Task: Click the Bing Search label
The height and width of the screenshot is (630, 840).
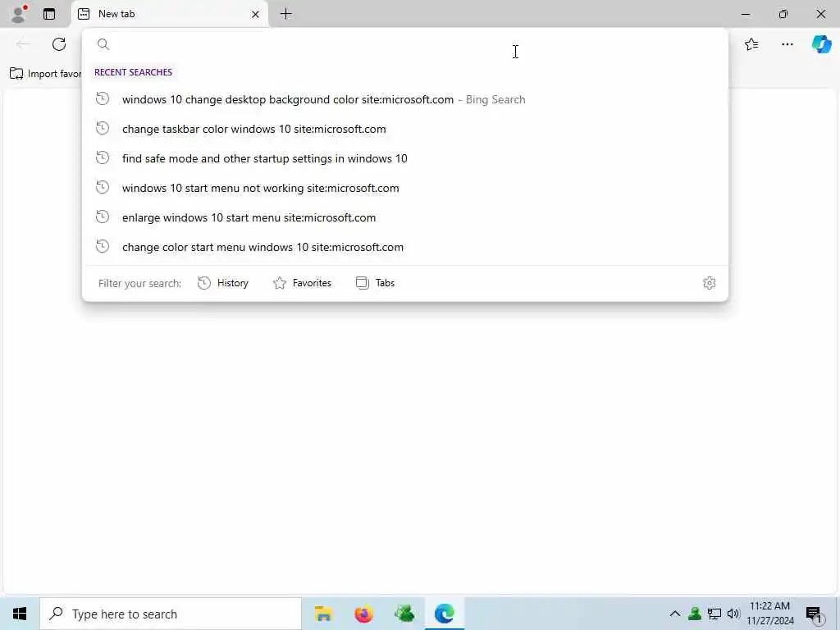Action: 495,99
